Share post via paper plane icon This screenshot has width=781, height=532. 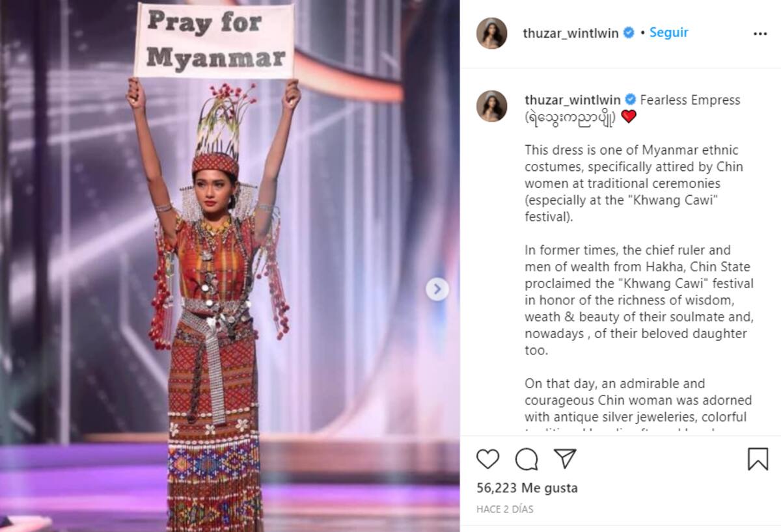click(565, 459)
